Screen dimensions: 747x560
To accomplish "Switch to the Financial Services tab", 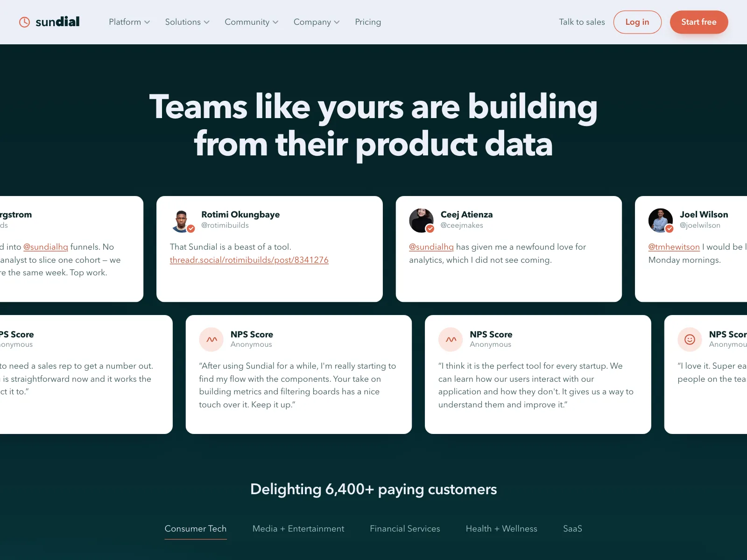I will (x=405, y=529).
